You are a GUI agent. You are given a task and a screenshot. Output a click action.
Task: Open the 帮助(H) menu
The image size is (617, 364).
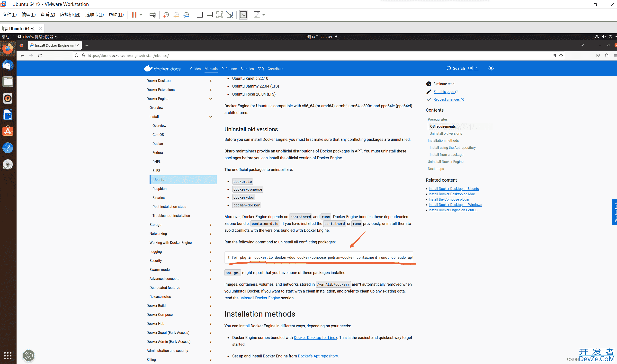point(116,15)
